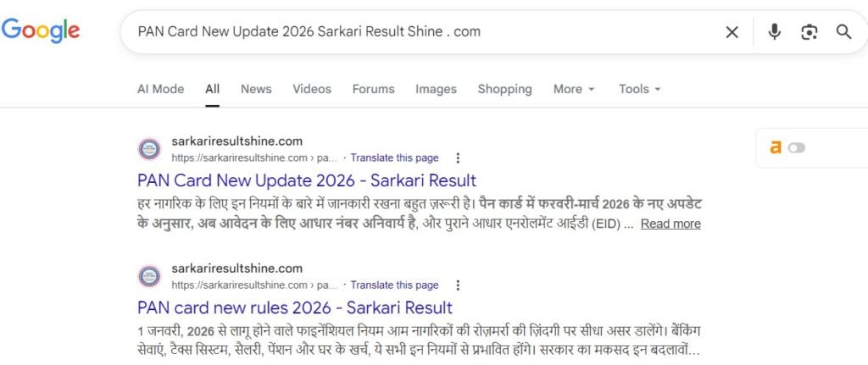Start voice search with microphone icon
Image resolution: width=868 pixels, height=365 pixels.
pos(775,32)
